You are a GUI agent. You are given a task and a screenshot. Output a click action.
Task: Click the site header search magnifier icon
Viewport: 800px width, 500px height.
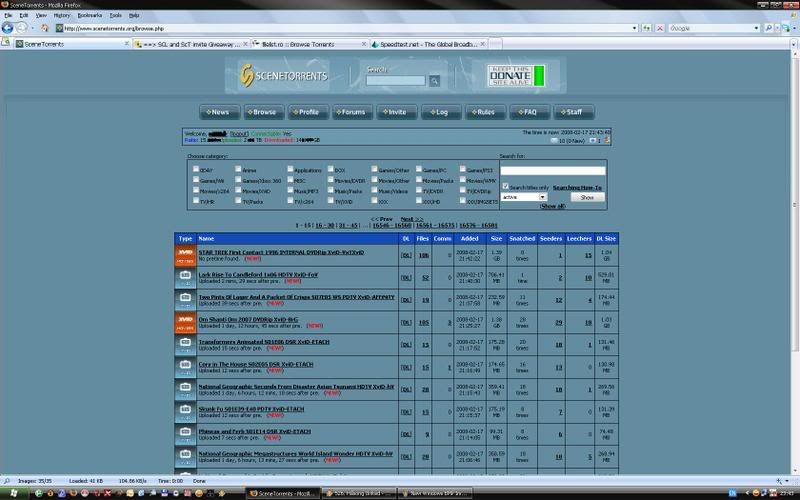click(434, 81)
